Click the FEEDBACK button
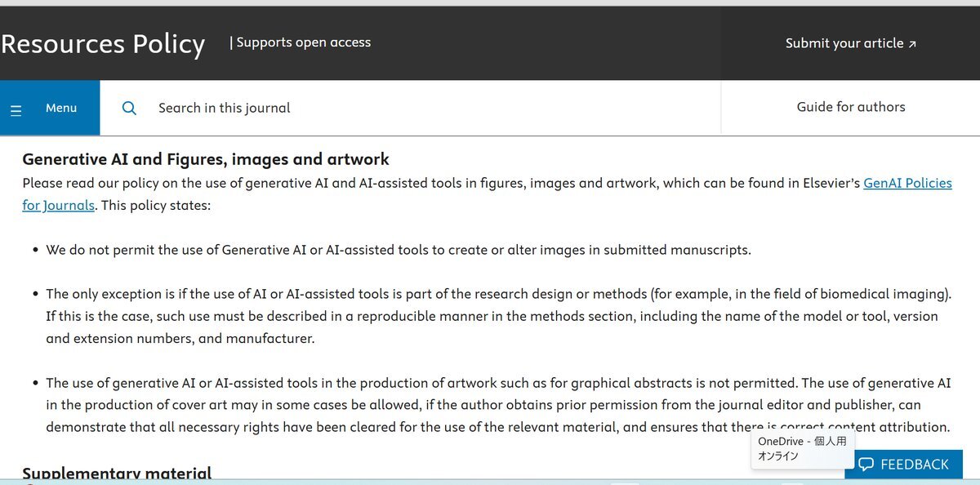 (903, 464)
